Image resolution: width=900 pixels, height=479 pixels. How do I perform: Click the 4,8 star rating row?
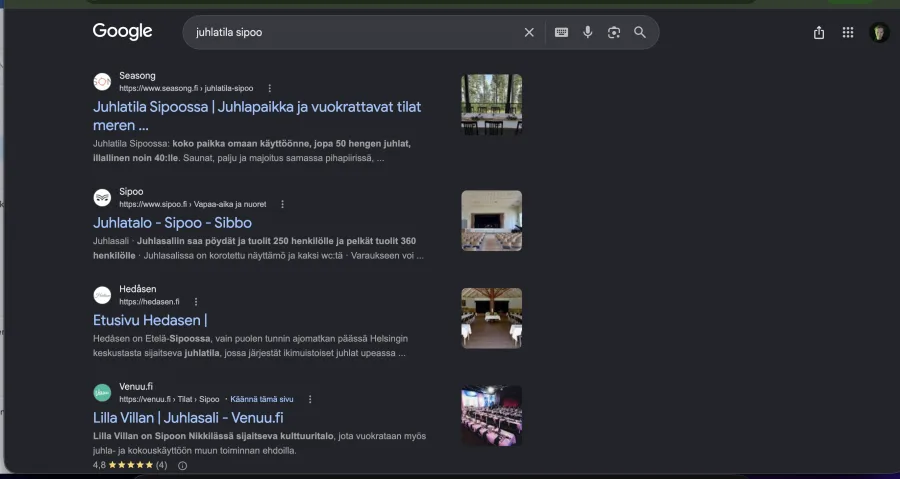click(x=130, y=465)
